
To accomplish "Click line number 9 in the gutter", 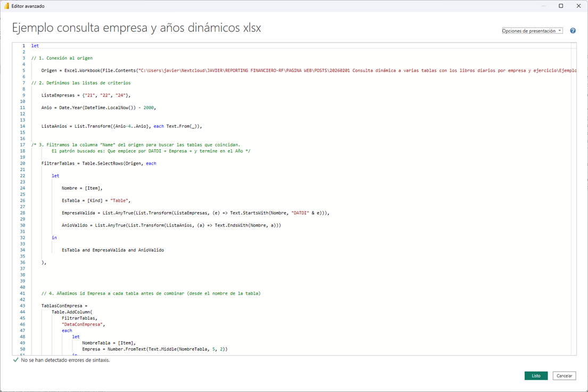I will click(23, 95).
